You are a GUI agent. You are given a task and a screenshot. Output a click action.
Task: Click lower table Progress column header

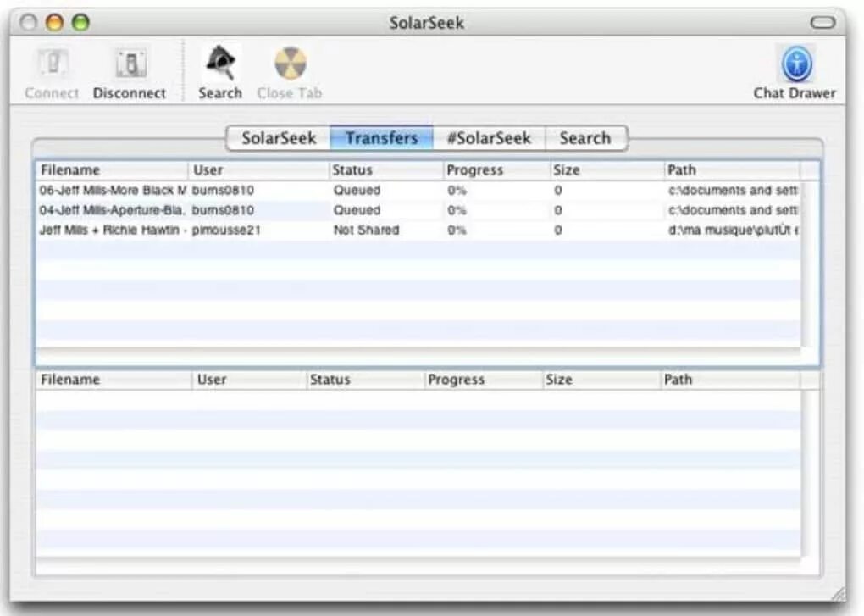point(483,380)
